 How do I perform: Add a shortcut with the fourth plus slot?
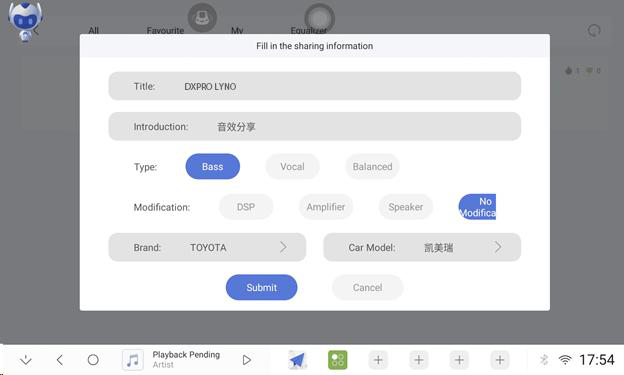500,360
